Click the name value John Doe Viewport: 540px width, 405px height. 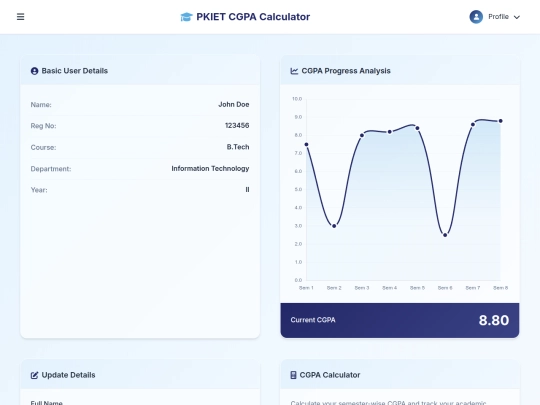coord(233,104)
